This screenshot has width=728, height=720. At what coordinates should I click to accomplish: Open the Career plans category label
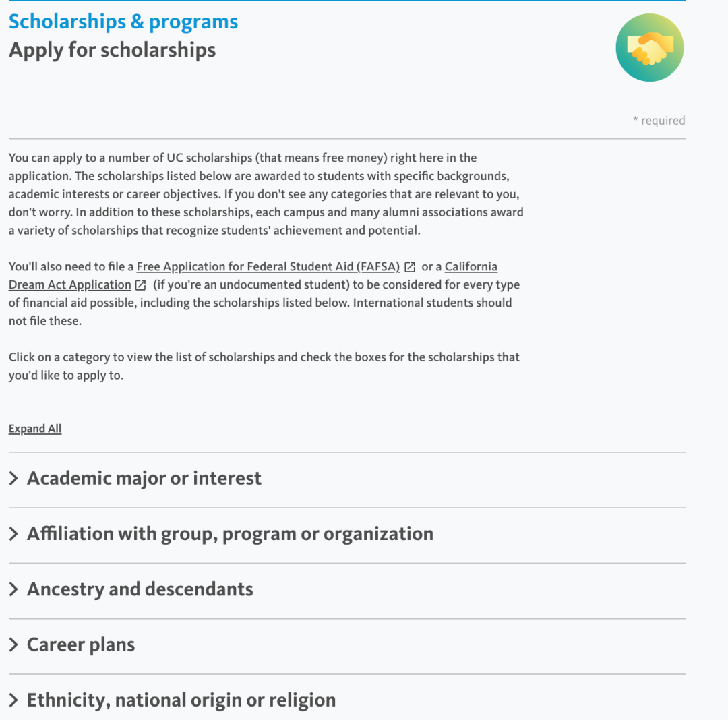click(81, 644)
